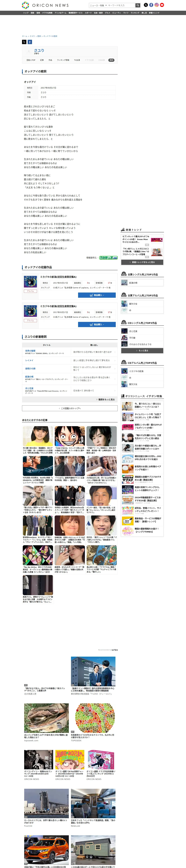Open the 芸能 navigation menu item
The width and height of the screenshot is (186, 868).
pos(32,13)
